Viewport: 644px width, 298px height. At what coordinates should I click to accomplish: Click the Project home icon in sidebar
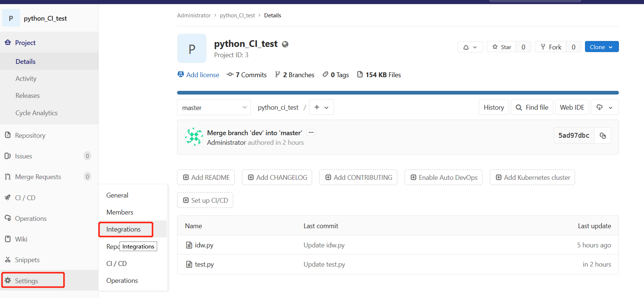[x=8, y=42]
